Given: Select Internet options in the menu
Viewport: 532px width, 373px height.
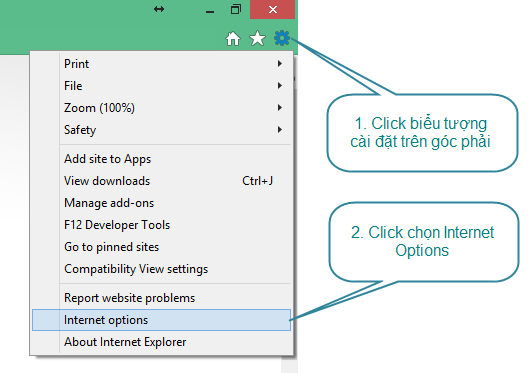Looking at the screenshot, I should [x=162, y=320].
